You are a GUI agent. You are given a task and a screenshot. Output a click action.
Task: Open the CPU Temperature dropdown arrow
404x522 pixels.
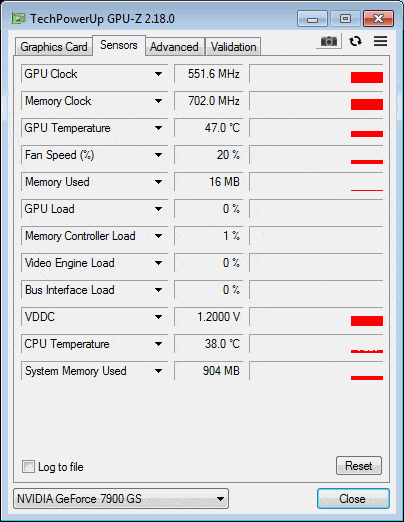(158, 344)
